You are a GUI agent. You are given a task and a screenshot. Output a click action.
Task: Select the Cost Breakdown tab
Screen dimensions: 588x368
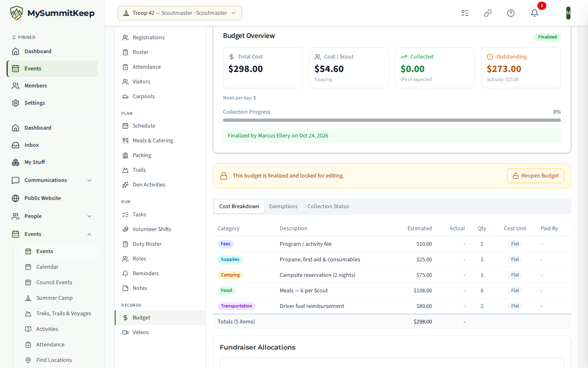[x=239, y=206]
